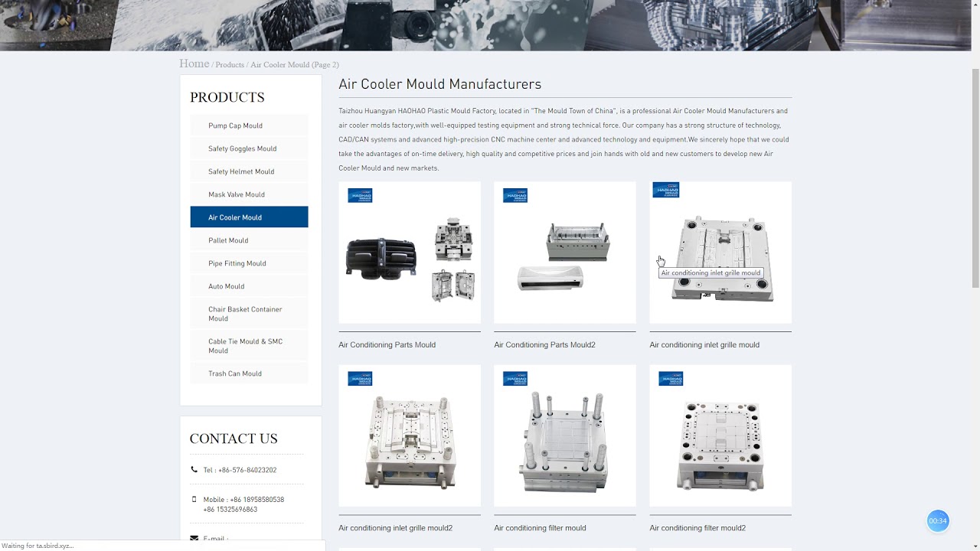The image size is (980, 551).
Task: Click the envelope icon beside E-mail
Action: (x=194, y=538)
